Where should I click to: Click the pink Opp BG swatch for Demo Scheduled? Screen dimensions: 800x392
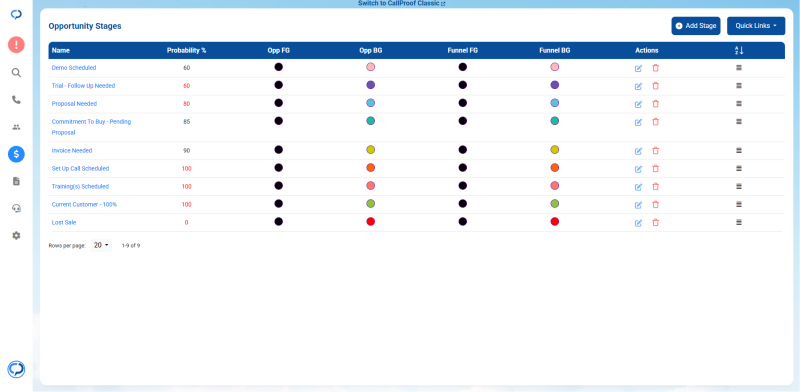point(371,67)
